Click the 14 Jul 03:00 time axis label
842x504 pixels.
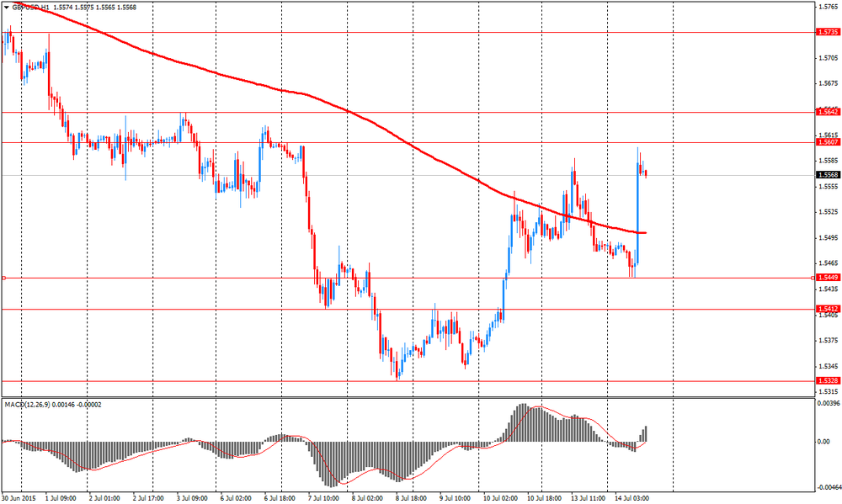631,499
